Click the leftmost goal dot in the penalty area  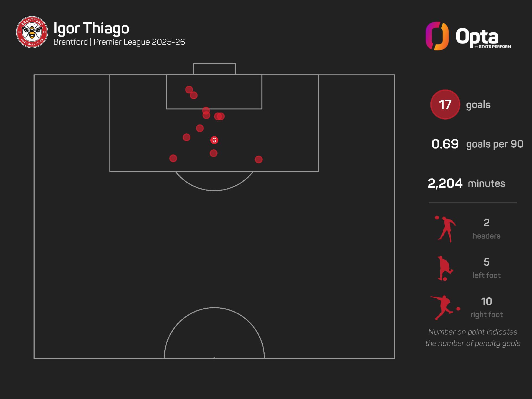click(173, 158)
